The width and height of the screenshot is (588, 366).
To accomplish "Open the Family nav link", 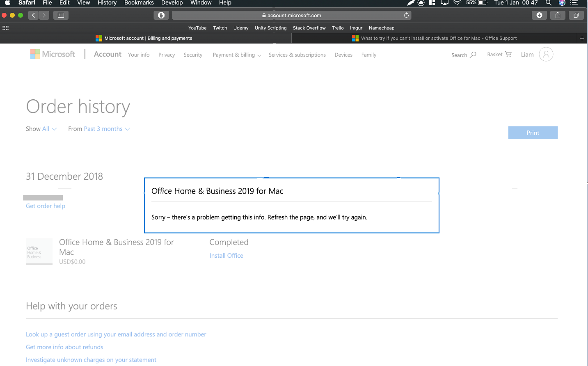I will (369, 55).
